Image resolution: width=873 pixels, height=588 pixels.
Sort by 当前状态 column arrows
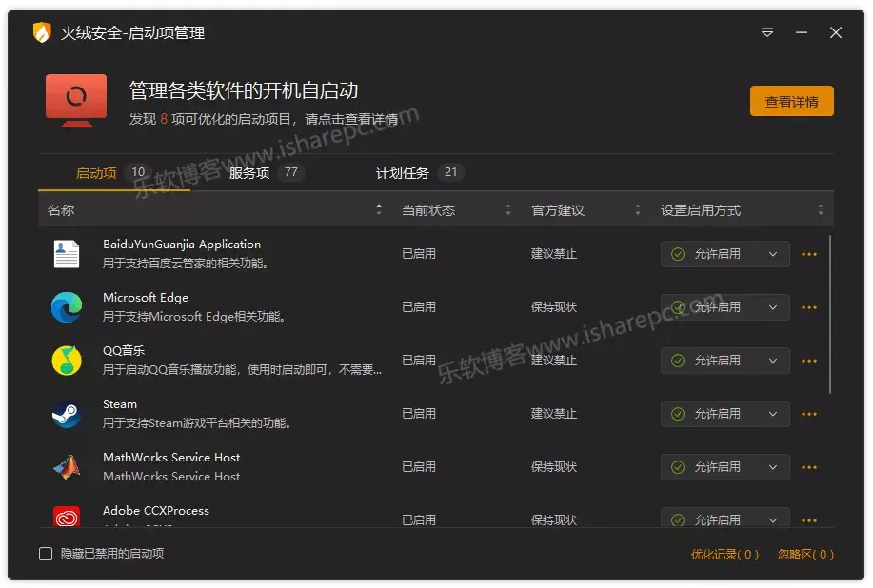coord(508,209)
